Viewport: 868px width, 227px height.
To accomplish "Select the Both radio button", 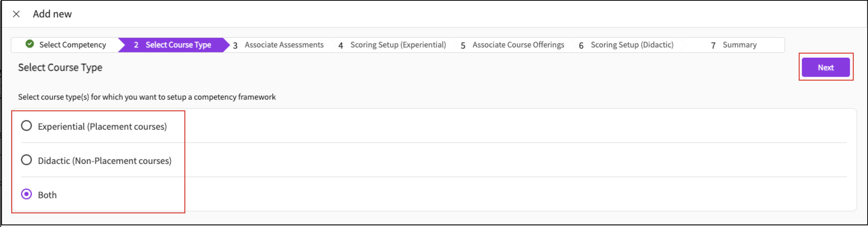I will (26, 194).
